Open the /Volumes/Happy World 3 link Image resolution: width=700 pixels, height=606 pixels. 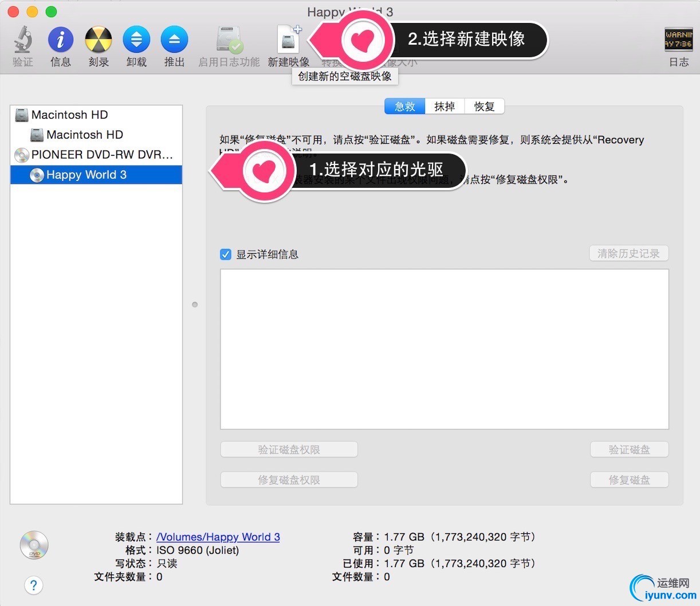point(218,537)
